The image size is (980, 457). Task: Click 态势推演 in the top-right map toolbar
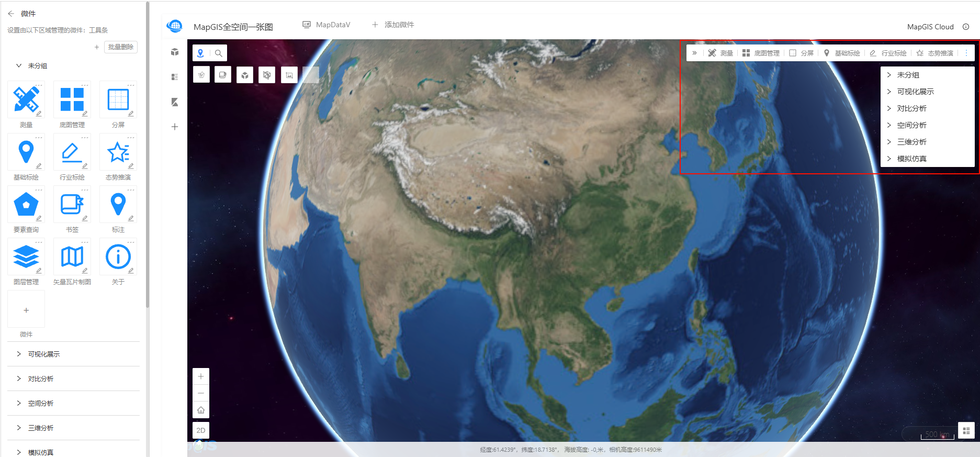click(934, 53)
